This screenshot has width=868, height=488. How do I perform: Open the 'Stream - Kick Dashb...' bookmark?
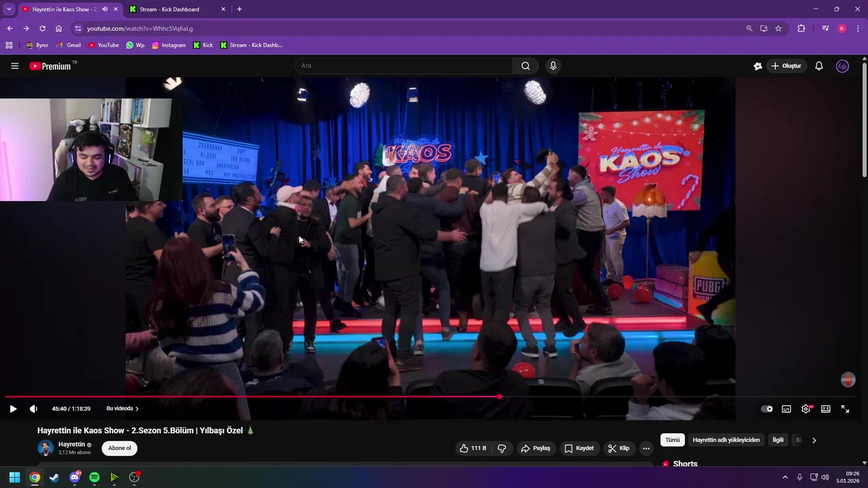point(251,45)
